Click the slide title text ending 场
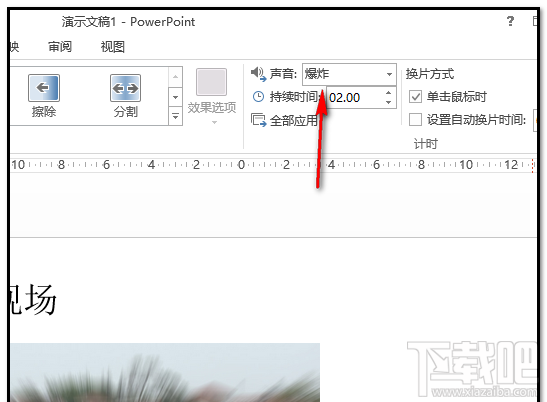This screenshot has height=402, width=547. point(33,299)
